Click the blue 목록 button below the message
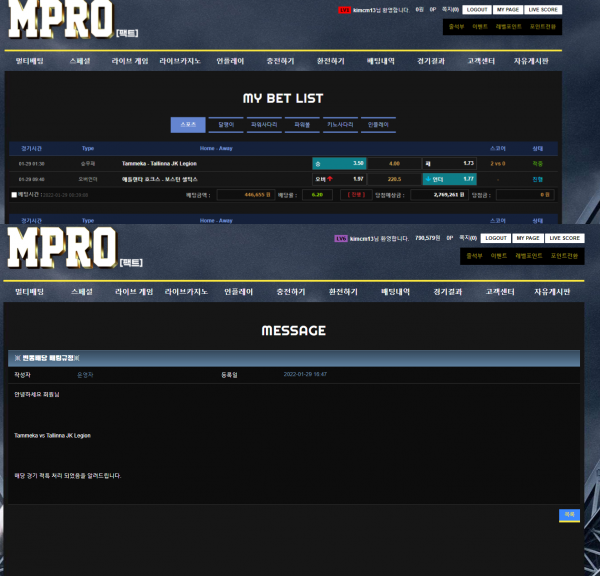 click(569, 514)
